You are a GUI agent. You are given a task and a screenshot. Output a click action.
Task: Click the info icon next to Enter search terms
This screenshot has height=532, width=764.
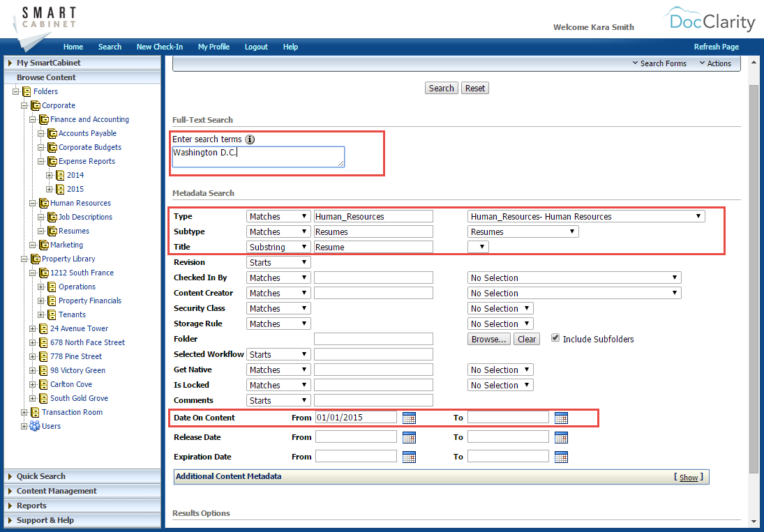tap(251, 139)
